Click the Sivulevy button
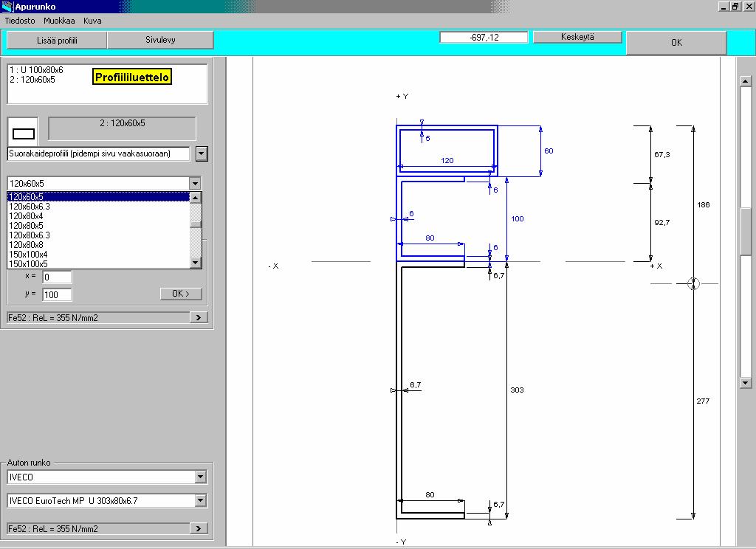This screenshot has width=756, height=549. coord(160,40)
